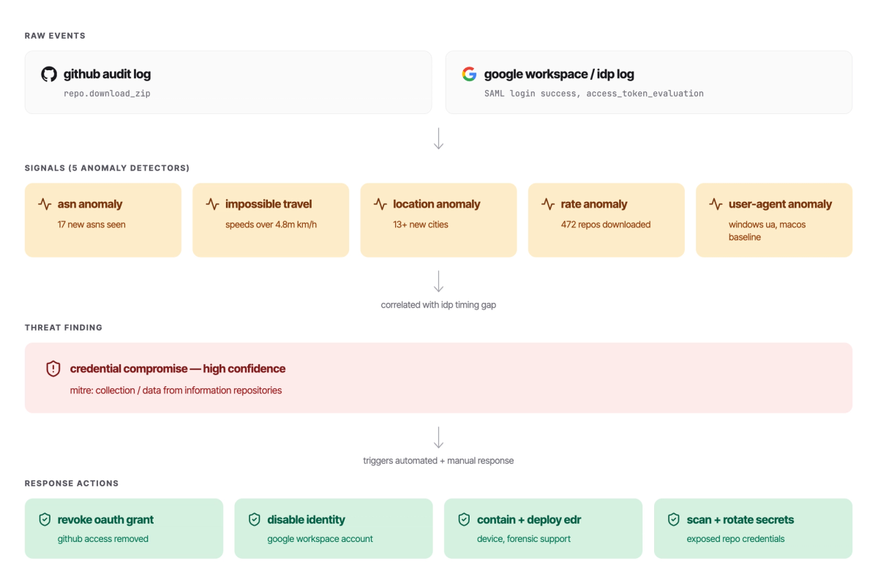Click the contain + deploy edr heading
This screenshot has width=878, height=588.
coord(529,519)
